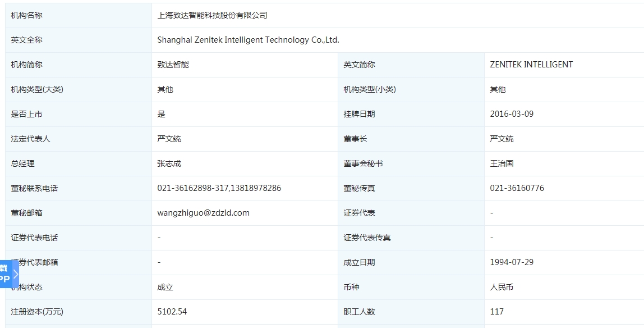Click company name 上海致达智能科技股份有限公司
Screen dimensions: 644x328
click(212, 15)
